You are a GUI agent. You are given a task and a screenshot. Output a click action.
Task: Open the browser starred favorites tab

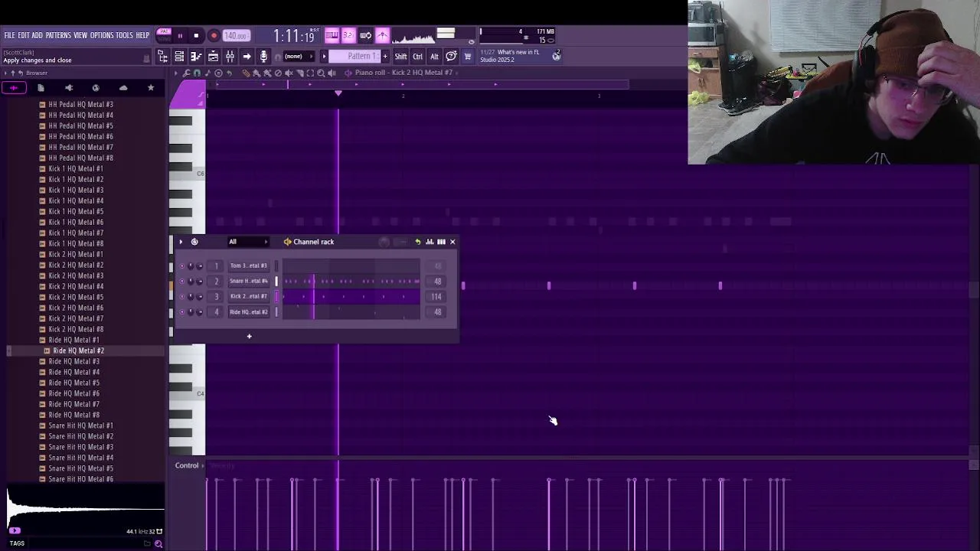pos(151,88)
